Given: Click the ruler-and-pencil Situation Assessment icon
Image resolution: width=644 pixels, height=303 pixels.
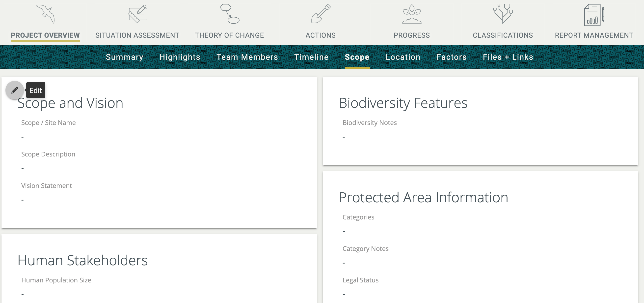Looking at the screenshot, I should pyautogui.click(x=137, y=14).
